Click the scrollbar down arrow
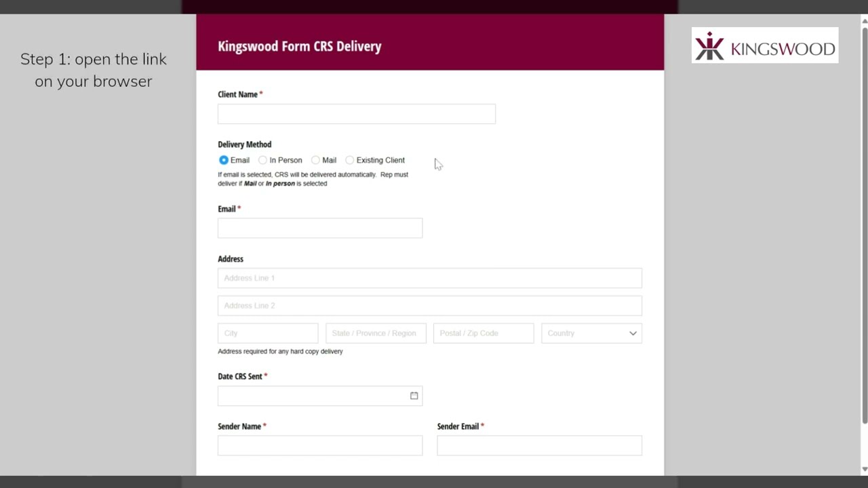Viewport: 868px width, 488px height. pyautogui.click(x=864, y=469)
